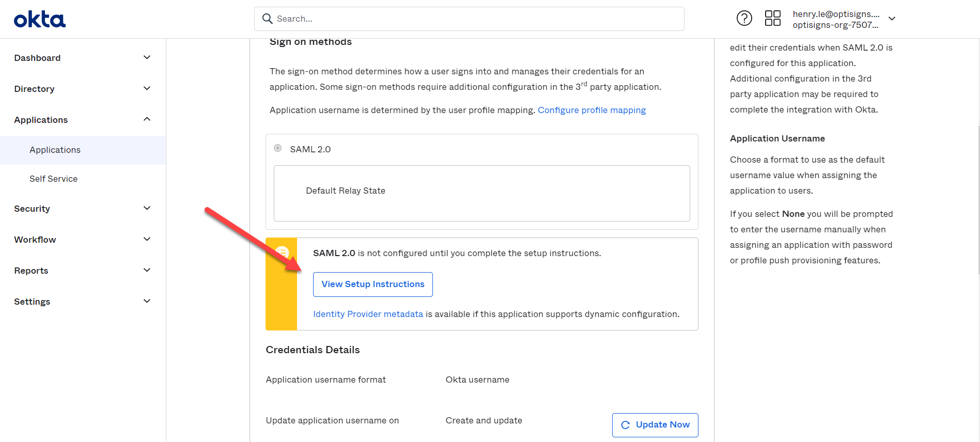Expand the Directory section chevron

(147, 88)
